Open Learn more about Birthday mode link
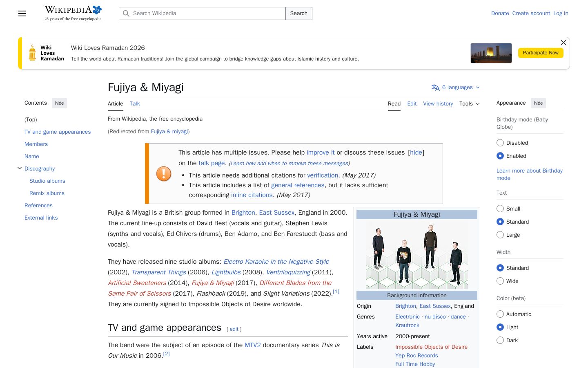This screenshot has width=588, height=368. pos(530,174)
